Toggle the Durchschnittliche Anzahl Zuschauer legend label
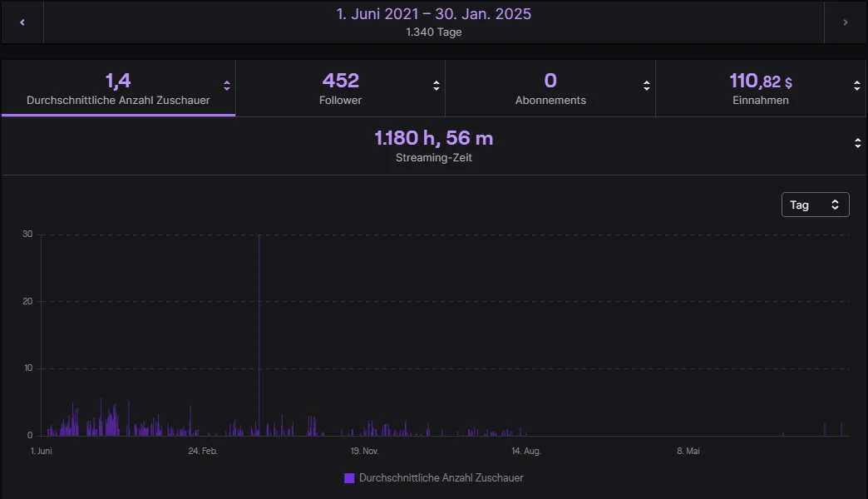This screenshot has width=868, height=499. [x=441, y=478]
